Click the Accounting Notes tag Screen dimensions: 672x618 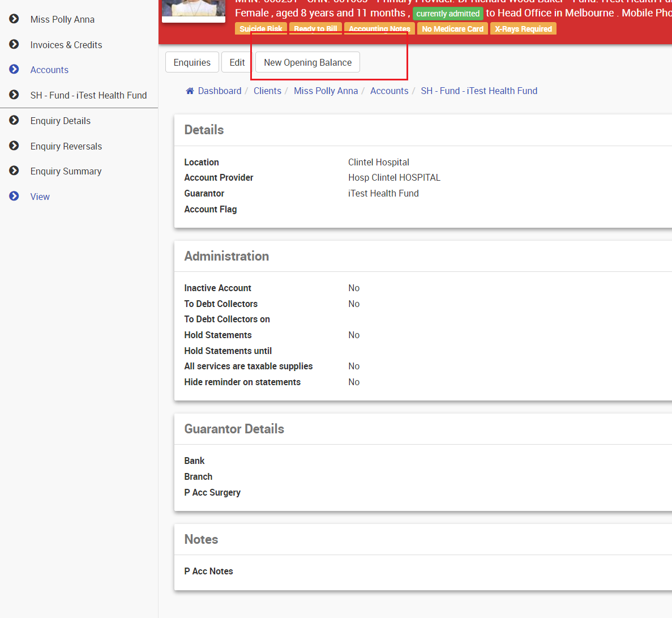(x=379, y=29)
